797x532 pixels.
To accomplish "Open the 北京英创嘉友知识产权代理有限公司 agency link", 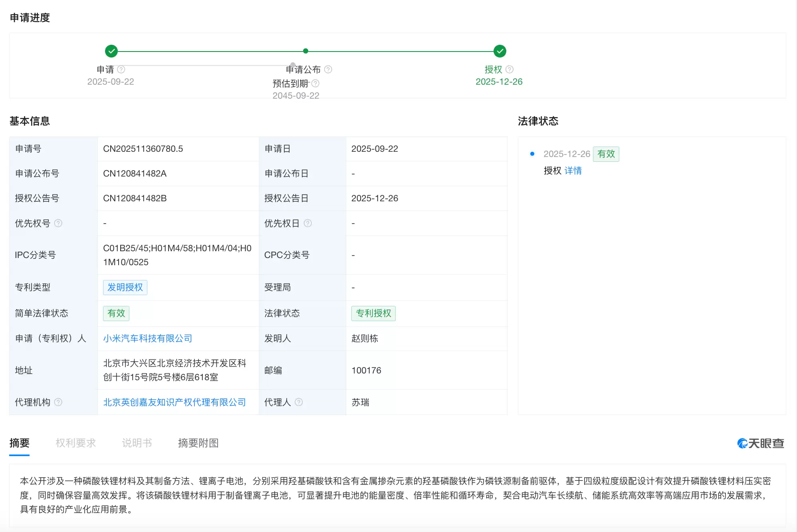I will (174, 402).
